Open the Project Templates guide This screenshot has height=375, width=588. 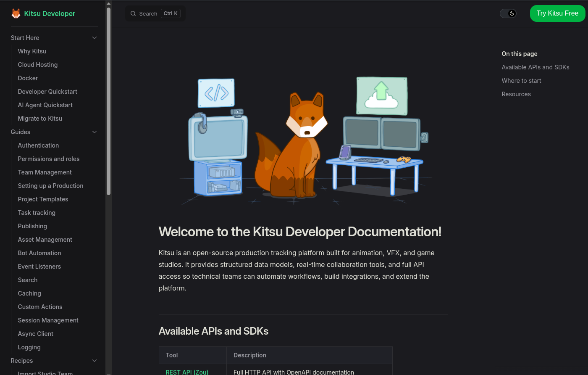point(43,199)
